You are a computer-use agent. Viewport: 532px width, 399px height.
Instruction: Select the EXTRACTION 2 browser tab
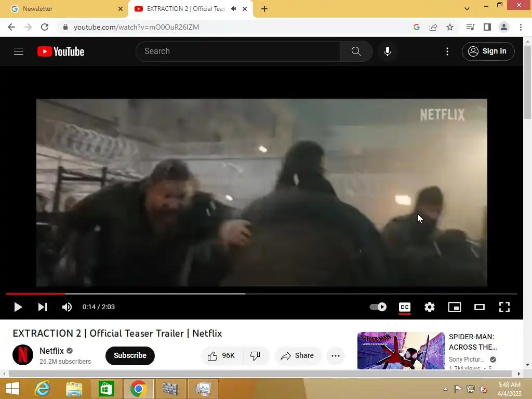(x=185, y=9)
